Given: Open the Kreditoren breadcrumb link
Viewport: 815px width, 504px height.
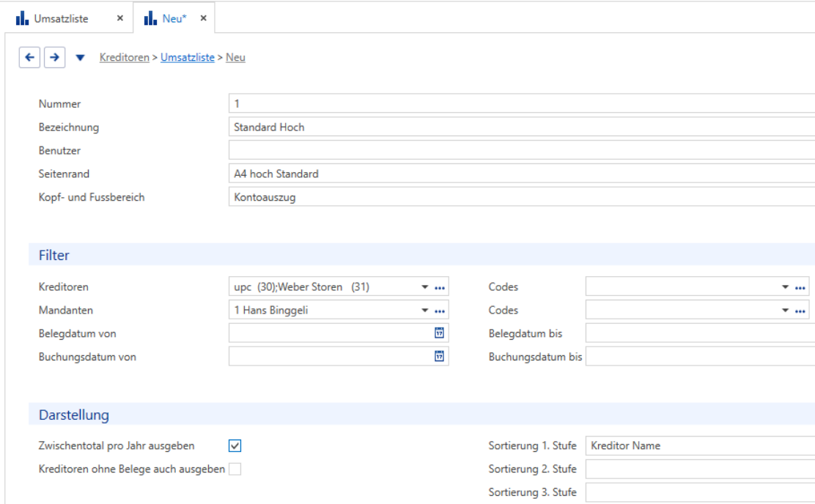Looking at the screenshot, I should [x=124, y=58].
